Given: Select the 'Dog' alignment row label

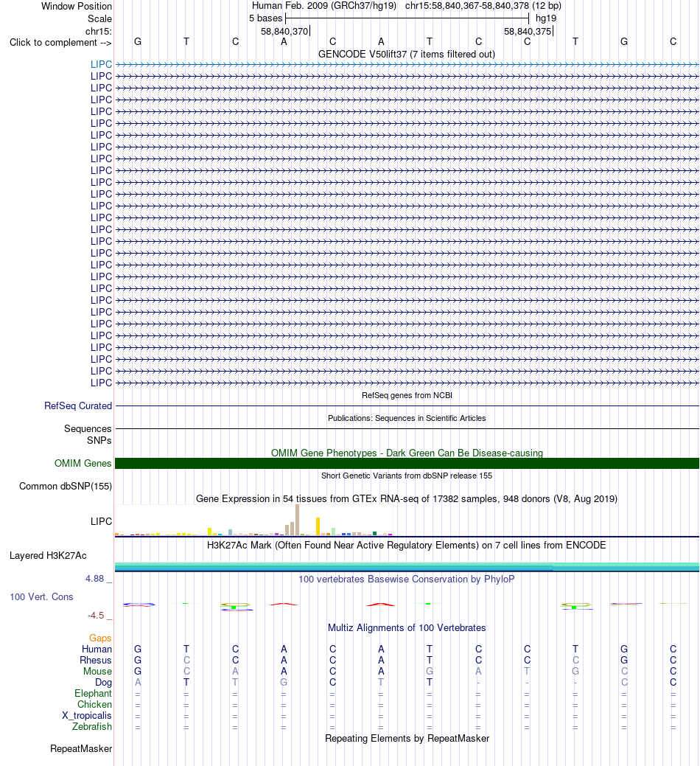Looking at the screenshot, I should click(x=103, y=683).
